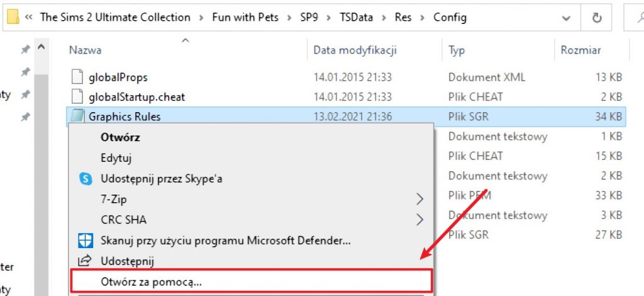
Task: Click the navigation pane scroll up arrow
Action: 41,47
